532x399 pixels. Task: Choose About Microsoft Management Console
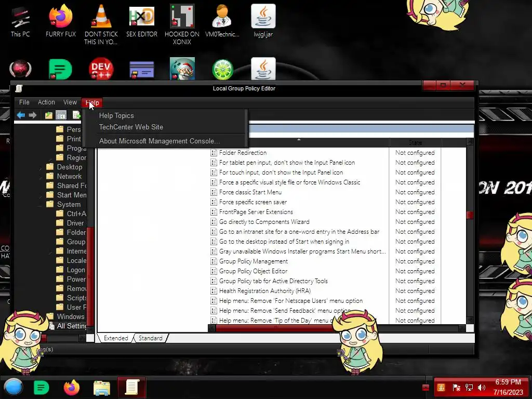pyautogui.click(x=159, y=141)
